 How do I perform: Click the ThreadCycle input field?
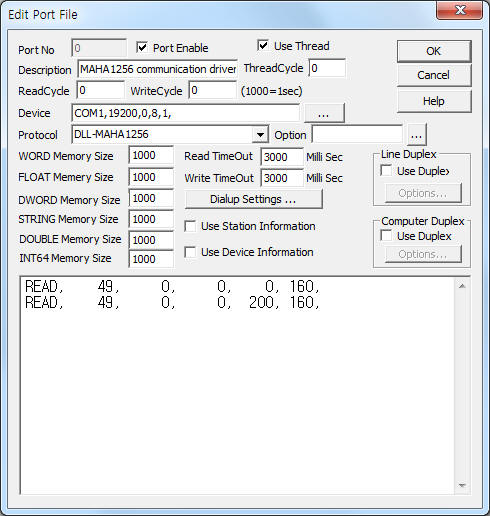tap(327, 68)
